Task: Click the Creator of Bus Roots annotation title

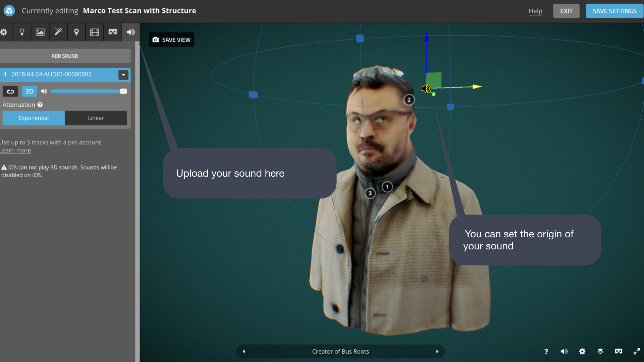Action: pyautogui.click(x=340, y=351)
